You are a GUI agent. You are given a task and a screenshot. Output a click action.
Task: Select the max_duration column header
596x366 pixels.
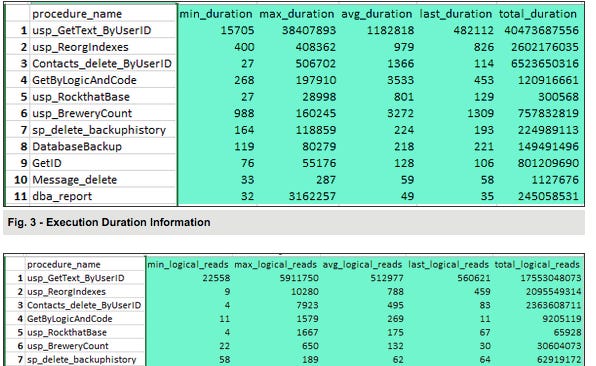point(296,14)
